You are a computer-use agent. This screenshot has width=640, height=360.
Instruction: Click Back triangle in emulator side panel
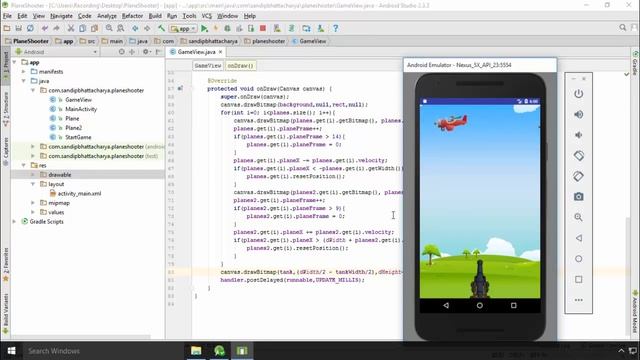(578, 238)
